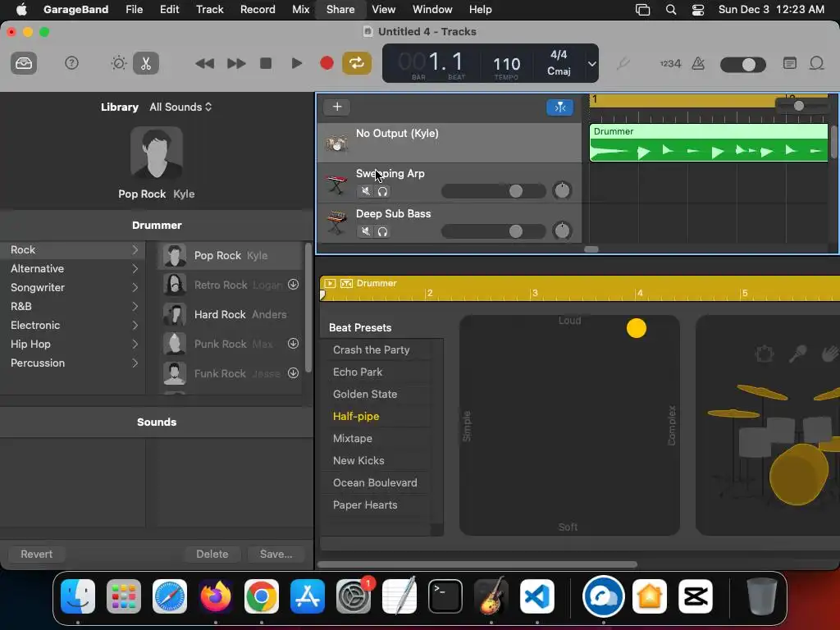Download the Funk Rock Jesse drummer
The width and height of the screenshot is (840, 630).
pyautogui.click(x=293, y=373)
